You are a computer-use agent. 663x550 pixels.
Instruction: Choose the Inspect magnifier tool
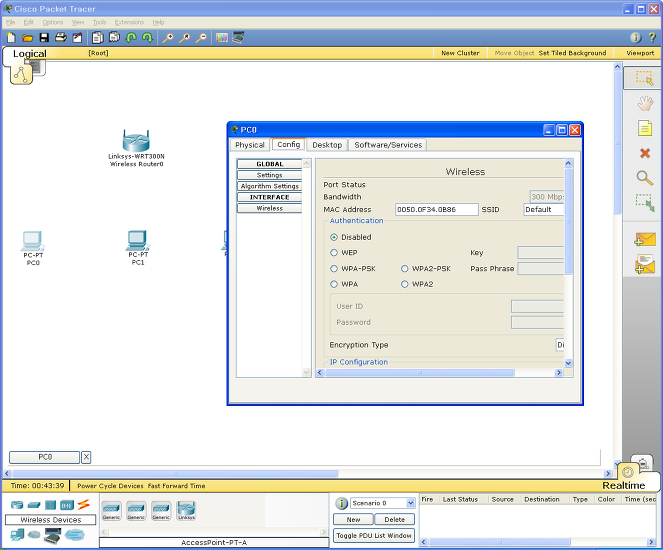click(x=645, y=178)
